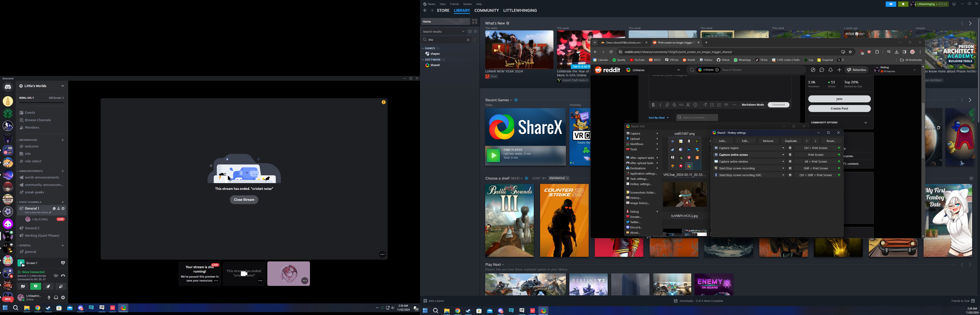Click the Discord disconnect call icon
Image resolution: width=980 pixels, height=315 pixels.
tap(63, 275)
